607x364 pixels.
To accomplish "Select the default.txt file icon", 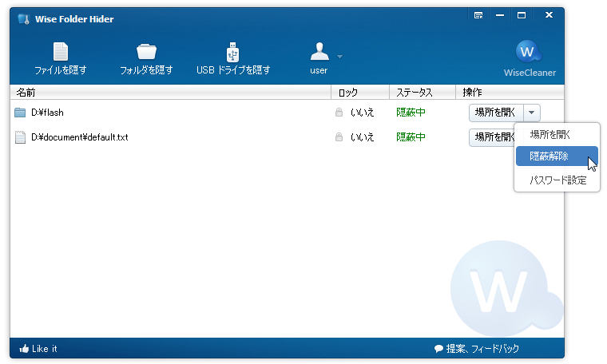I will [x=20, y=137].
